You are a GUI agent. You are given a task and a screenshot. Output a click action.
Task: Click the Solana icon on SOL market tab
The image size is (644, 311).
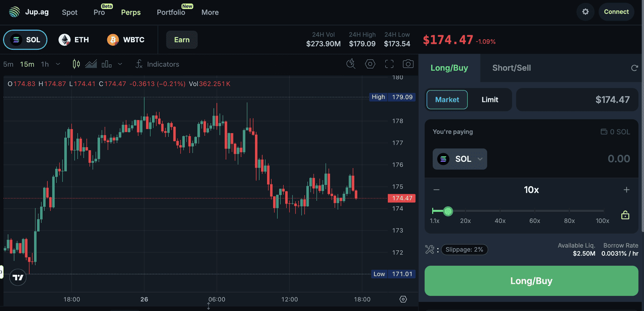[x=16, y=40]
